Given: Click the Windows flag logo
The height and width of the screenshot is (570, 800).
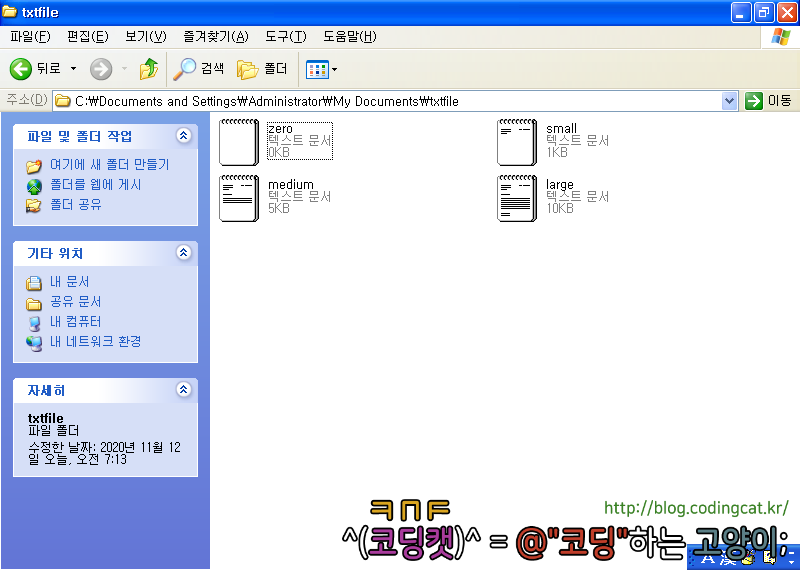Looking at the screenshot, I should coord(781,37).
